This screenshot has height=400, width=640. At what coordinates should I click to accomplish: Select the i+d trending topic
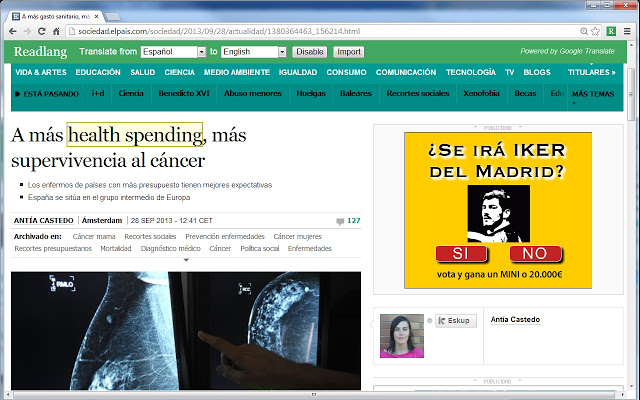98,93
